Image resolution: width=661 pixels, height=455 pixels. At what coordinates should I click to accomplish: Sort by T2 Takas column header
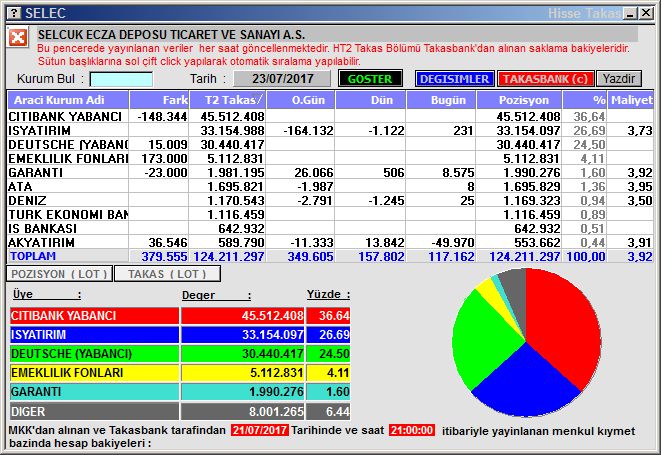[x=228, y=100]
